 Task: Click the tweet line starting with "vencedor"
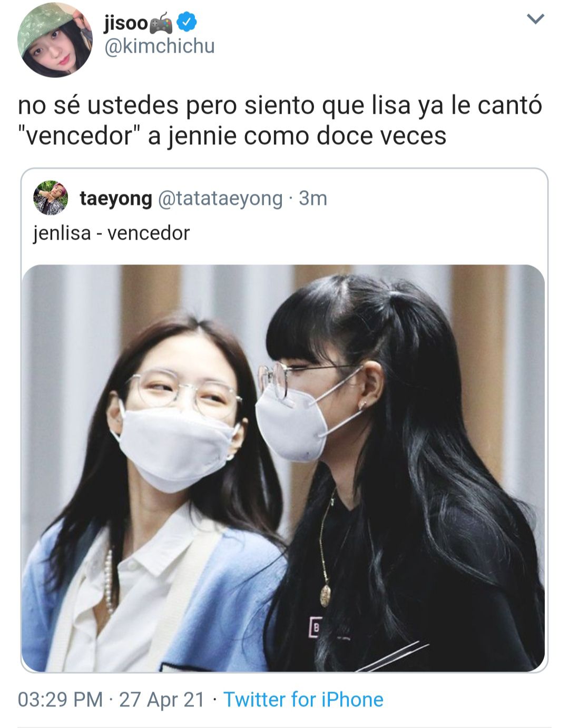tap(232, 136)
